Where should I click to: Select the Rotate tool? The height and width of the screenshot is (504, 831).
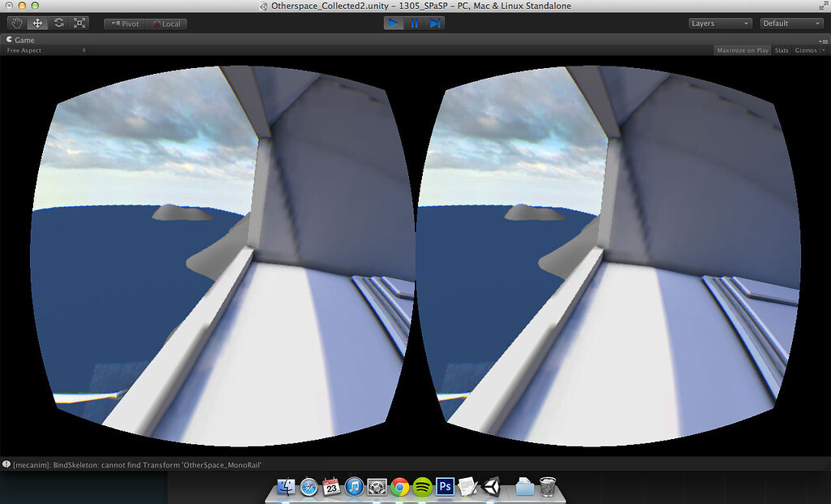tap(58, 23)
